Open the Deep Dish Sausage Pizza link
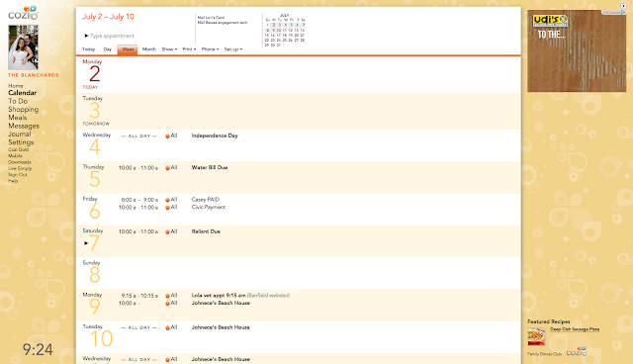The width and height of the screenshot is (633, 364). [x=575, y=329]
